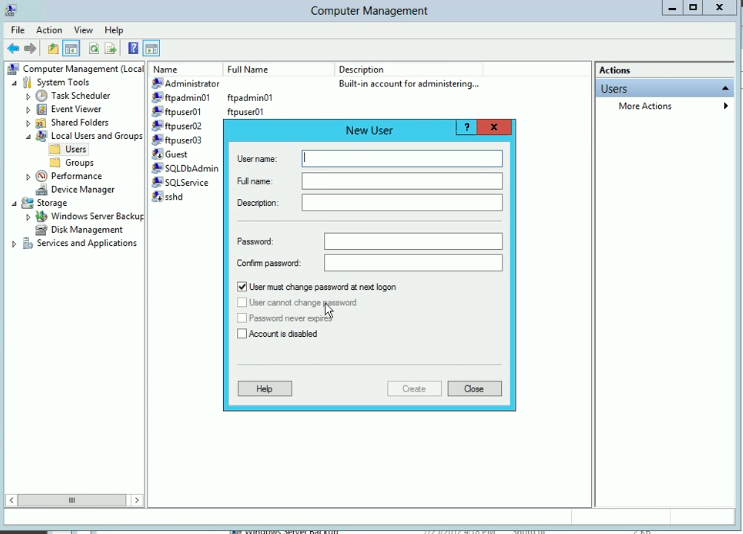743x534 pixels.
Task: Click the Help button in New User dialog
Action: tap(264, 389)
